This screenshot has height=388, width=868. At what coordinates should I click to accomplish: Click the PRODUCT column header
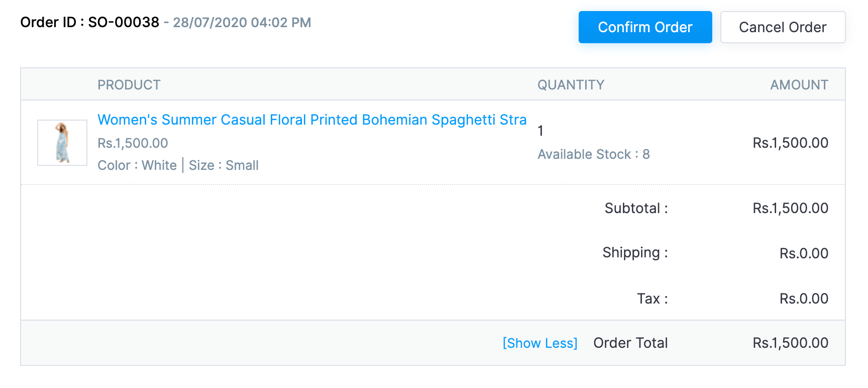pos(129,85)
